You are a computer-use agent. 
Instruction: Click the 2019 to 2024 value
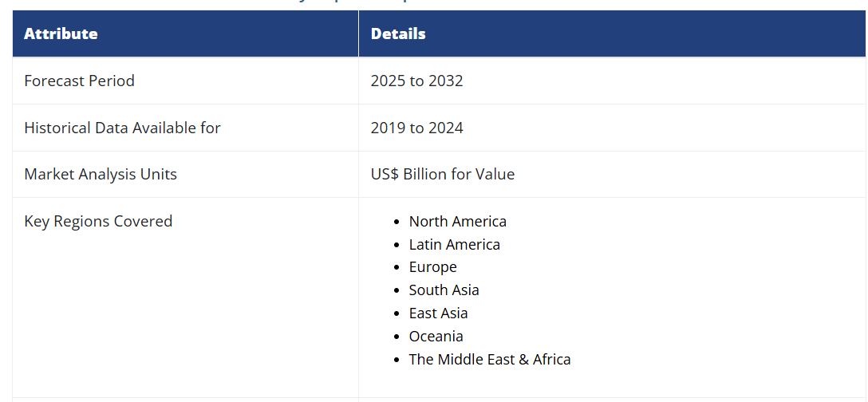pyautogui.click(x=416, y=128)
